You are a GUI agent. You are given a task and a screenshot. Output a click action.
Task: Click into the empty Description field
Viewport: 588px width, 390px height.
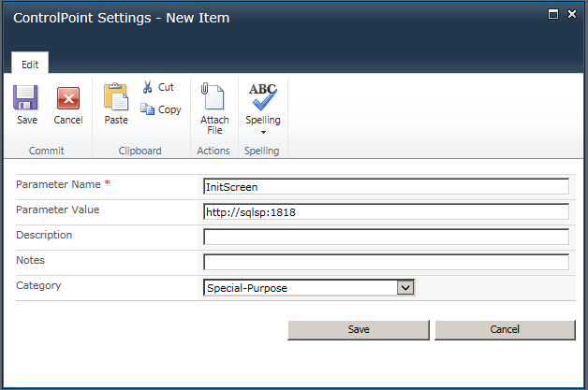click(x=386, y=238)
